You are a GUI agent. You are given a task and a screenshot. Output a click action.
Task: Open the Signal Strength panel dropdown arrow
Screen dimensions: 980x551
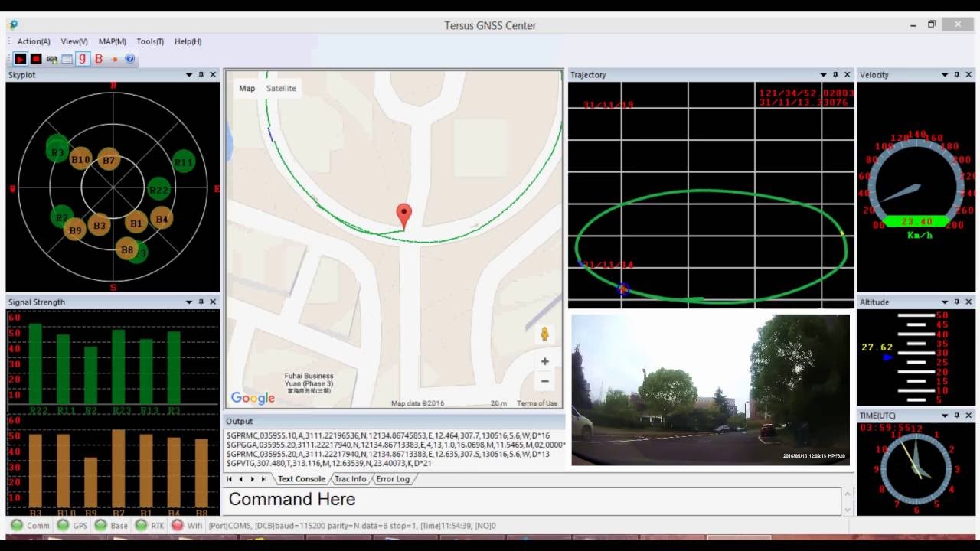tap(189, 302)
